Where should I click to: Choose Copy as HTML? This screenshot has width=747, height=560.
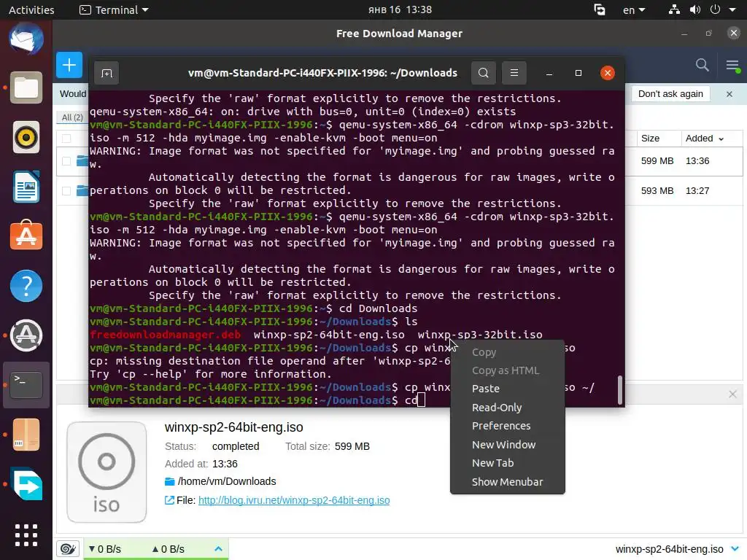pos(508,370)
